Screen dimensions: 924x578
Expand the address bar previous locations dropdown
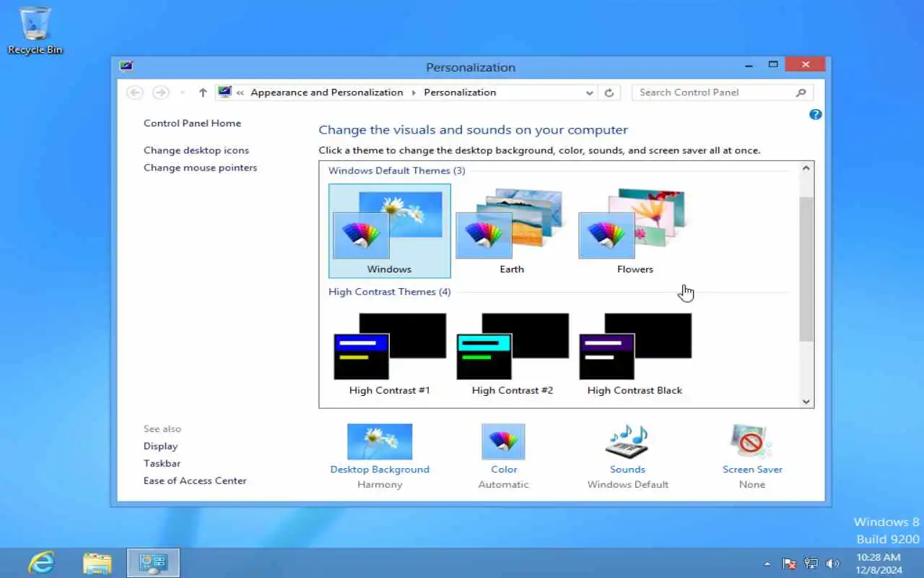point(590,92)
